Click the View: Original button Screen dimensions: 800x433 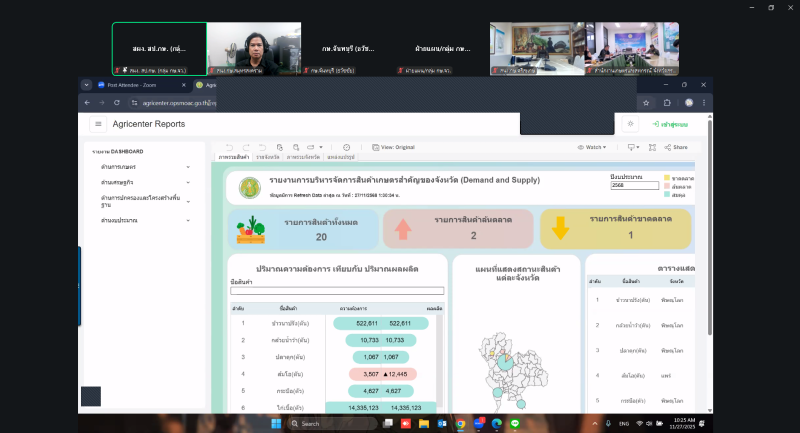tap(393, 147)
